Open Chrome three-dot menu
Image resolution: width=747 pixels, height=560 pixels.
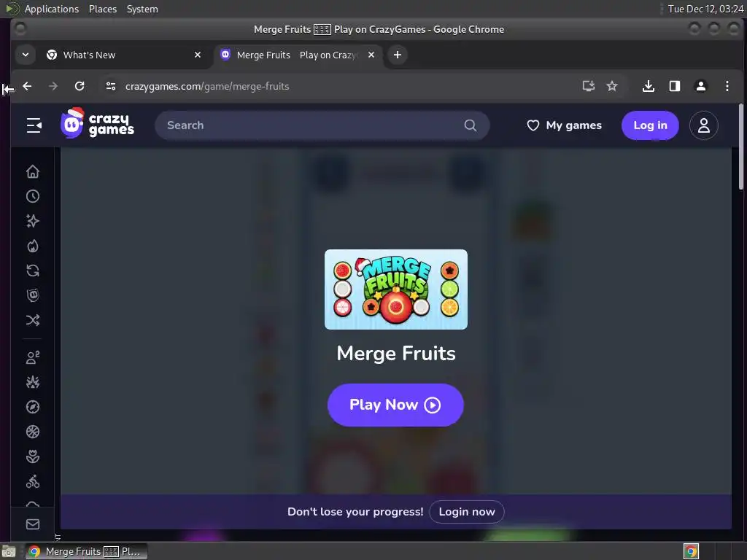(727, 86)
